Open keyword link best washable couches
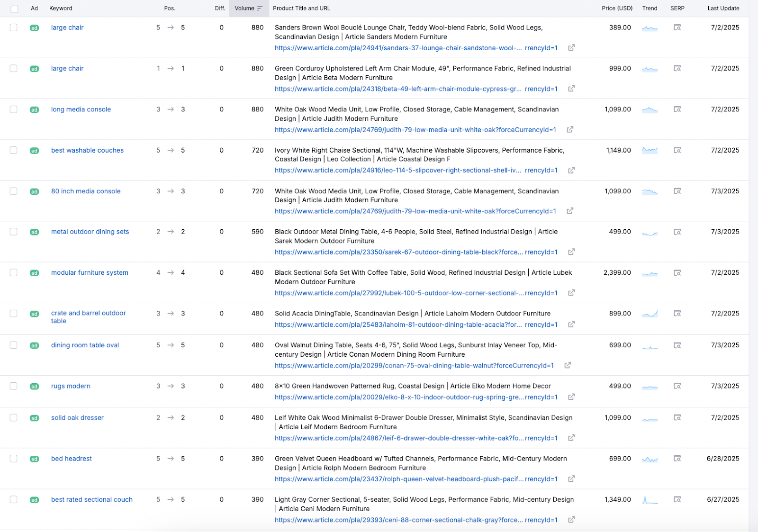The width and height of the screenshot is (758, 532). [x=87, y=150]
